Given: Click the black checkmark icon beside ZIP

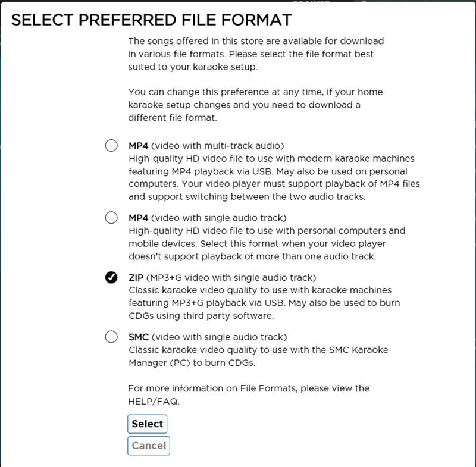Looking at the screenshot, I should point(111,277).
